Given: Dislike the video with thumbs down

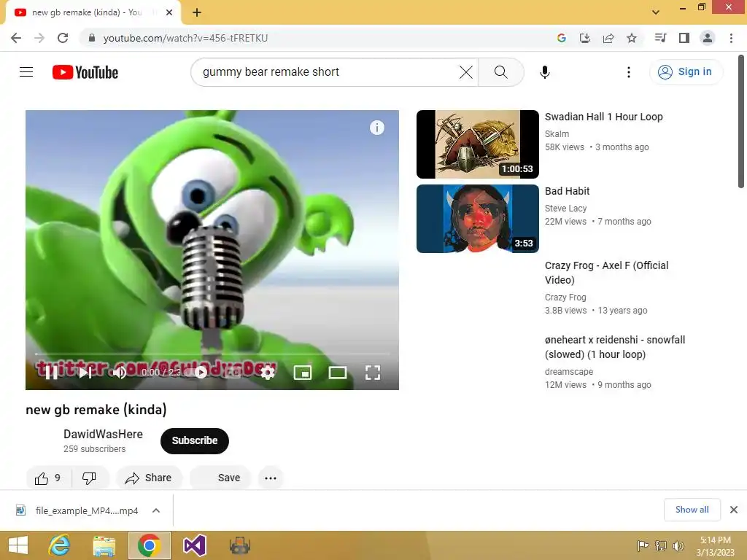Looking at the screenshot, I should point(90,478).
